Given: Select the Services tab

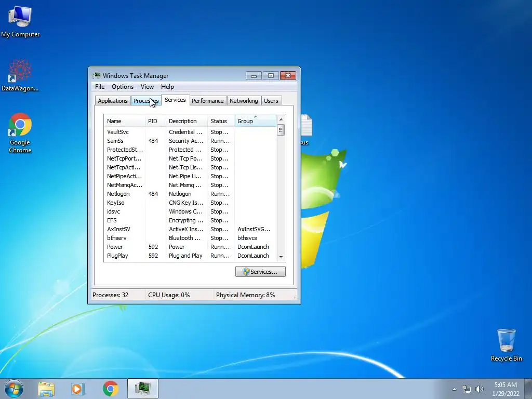Looking at the screenshot, I should [x=175, y=100].
